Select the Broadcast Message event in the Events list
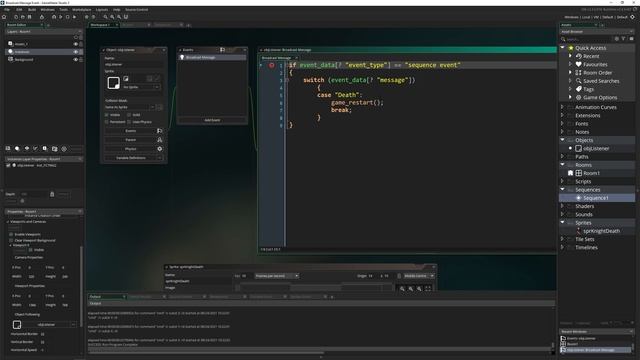 click(x=212, y=58)
